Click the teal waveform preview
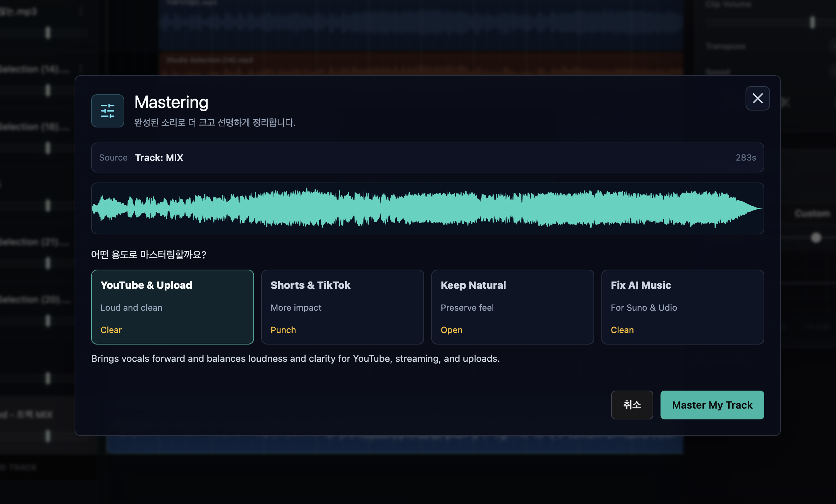This screenshot has width=836, height=504. (x=428, y=208)
